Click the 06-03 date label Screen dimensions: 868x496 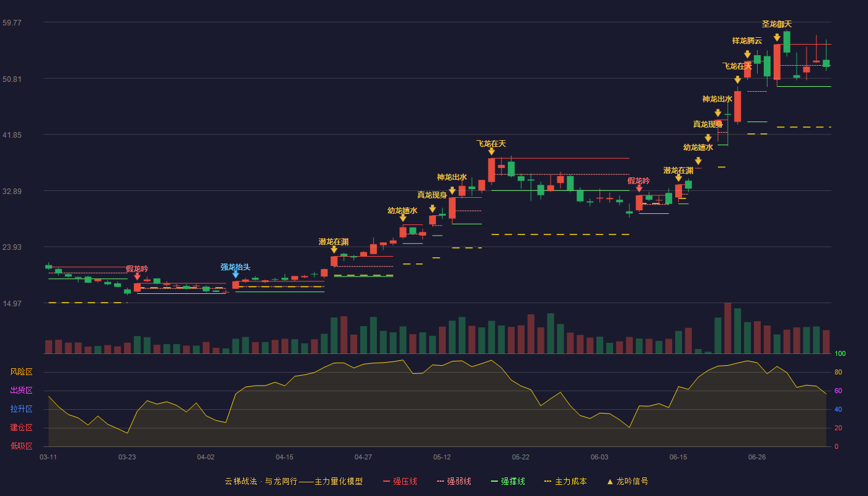[600, 457]
